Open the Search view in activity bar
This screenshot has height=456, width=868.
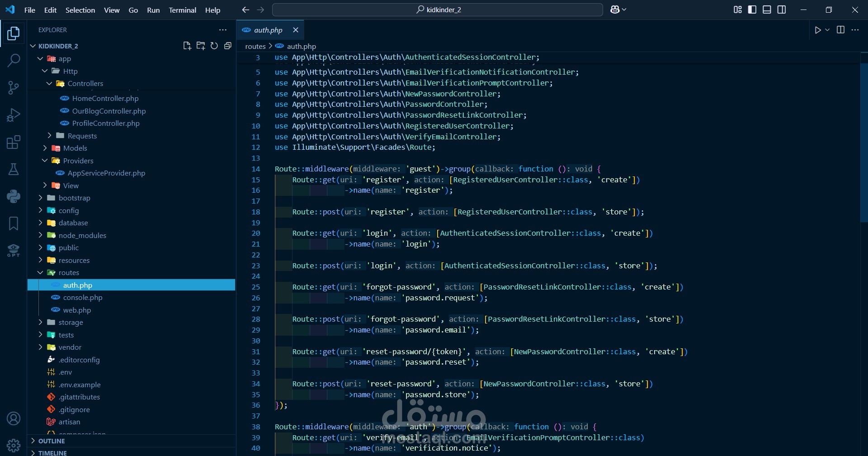click(x=14, y=60)
